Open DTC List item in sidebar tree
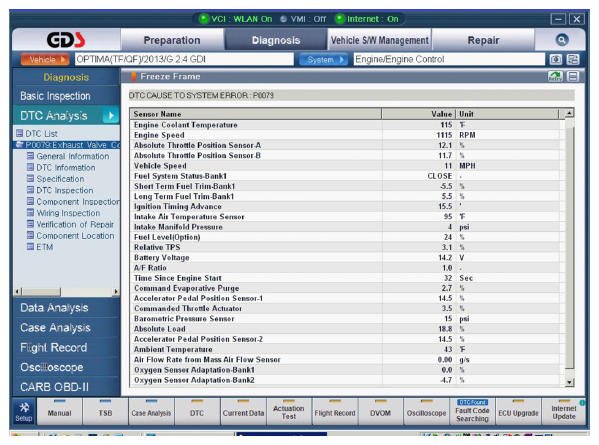The width and height of the screenshot is (599, 445). pyautogui.click(x=37, y=133)
